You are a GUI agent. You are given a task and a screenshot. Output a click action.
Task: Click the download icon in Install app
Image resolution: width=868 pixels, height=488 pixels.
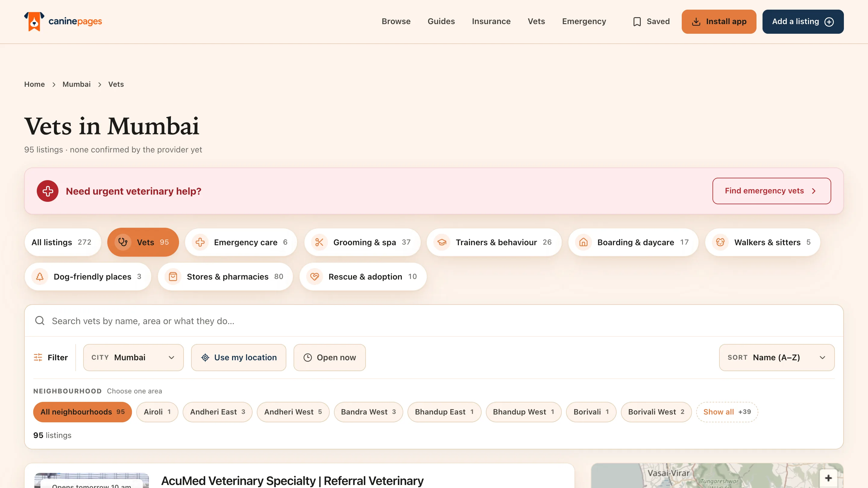pyautogui.click(x=696, y=22)
